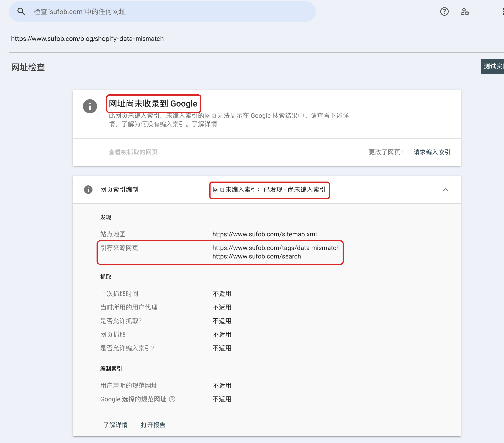Click 了解详情 at the card bottom
The image size is (504, 443).
115,425
